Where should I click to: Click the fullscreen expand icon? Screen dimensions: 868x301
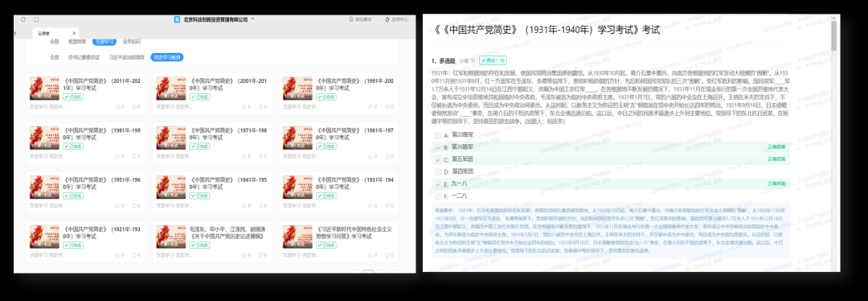(36, 19)
